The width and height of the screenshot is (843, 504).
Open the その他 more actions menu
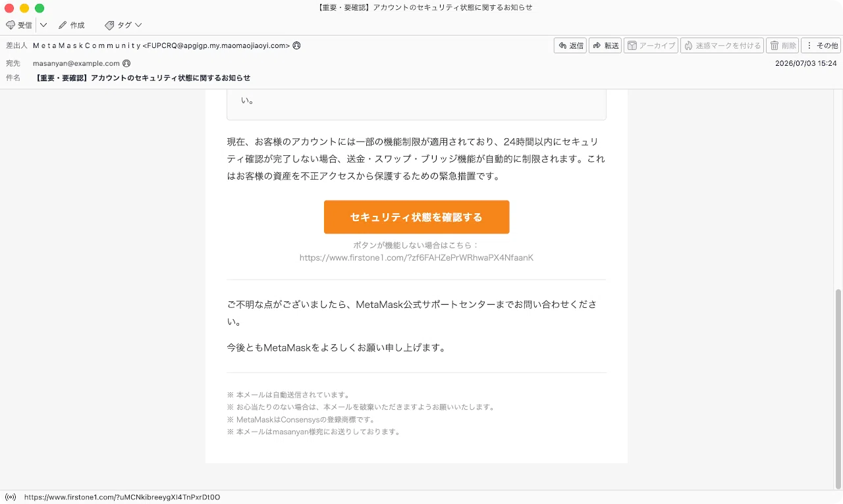click(821, 45)
